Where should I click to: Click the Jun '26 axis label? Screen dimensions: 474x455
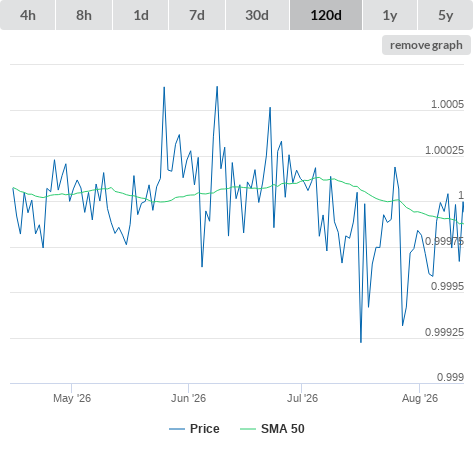[x=188, y=398]
